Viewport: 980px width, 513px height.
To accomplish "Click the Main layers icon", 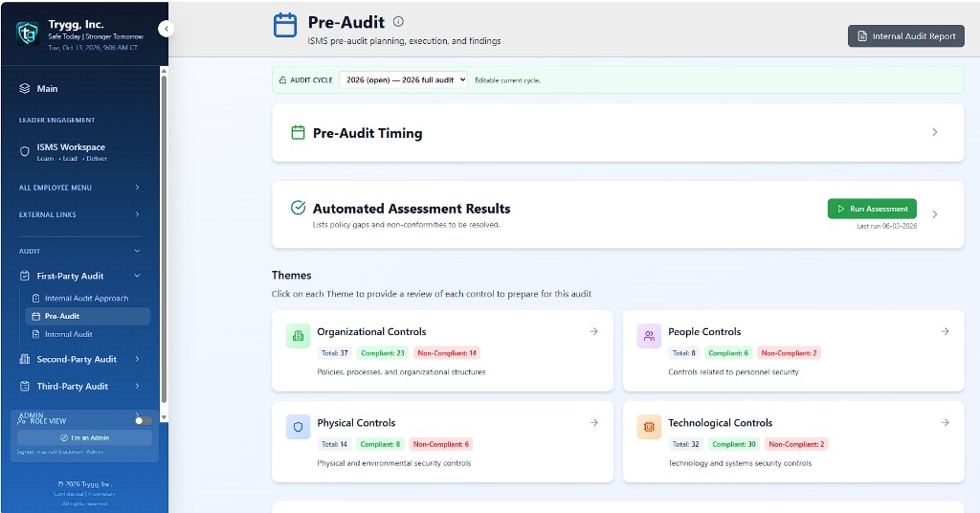I will [24, 89].
